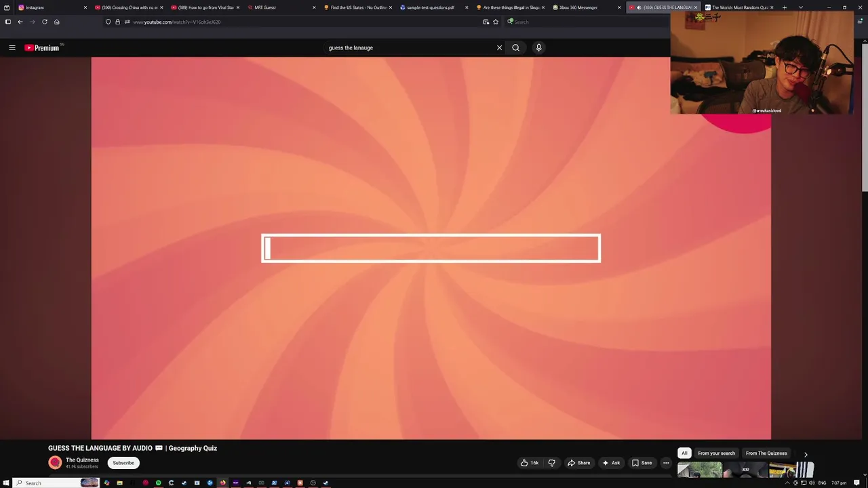Viewport: 868px width, 488px height.
Task: Click the taskbar clock showing 7:07 pm
Action: tap(839, 483)
